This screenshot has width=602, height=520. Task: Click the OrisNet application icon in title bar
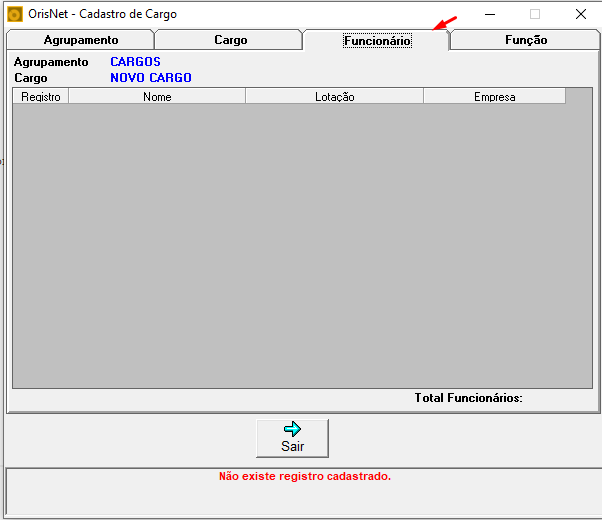point(15,15)
